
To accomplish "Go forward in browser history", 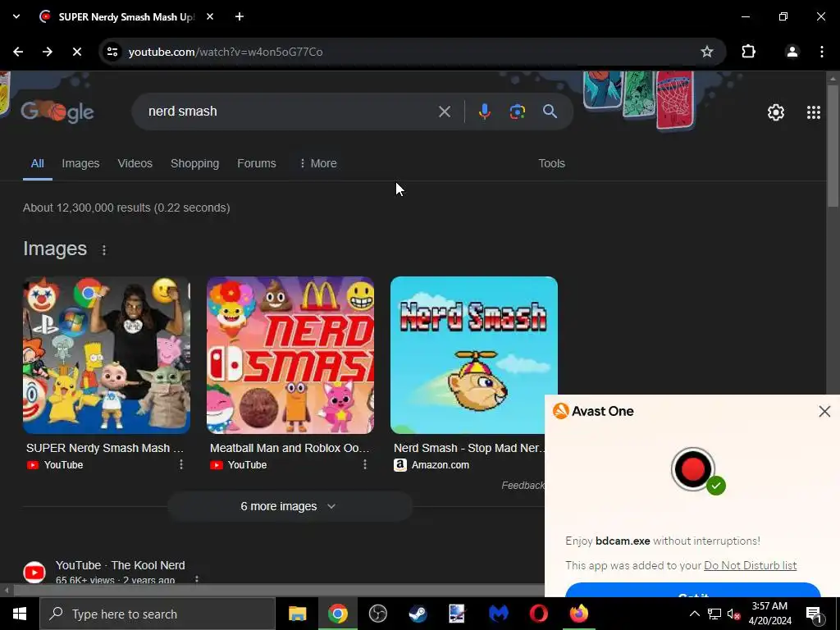I will point(48,52).
